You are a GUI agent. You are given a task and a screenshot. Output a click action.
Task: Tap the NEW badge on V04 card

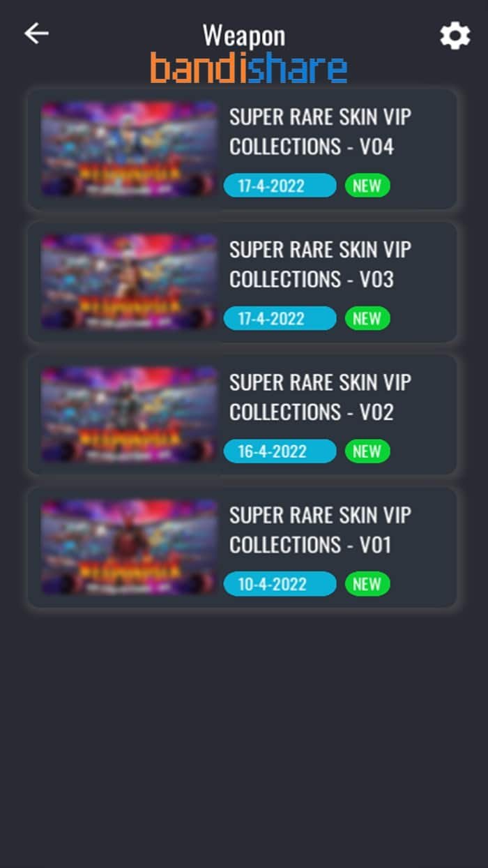(367, 186)
